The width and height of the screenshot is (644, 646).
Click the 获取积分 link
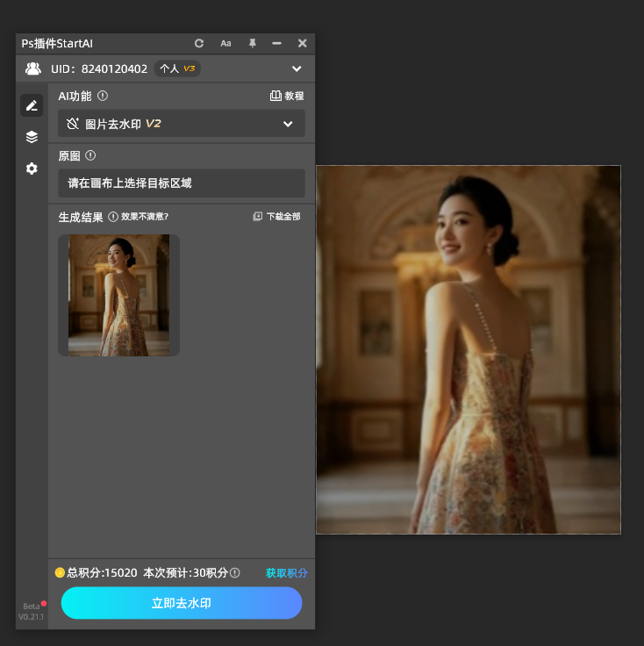coord(286,573)
